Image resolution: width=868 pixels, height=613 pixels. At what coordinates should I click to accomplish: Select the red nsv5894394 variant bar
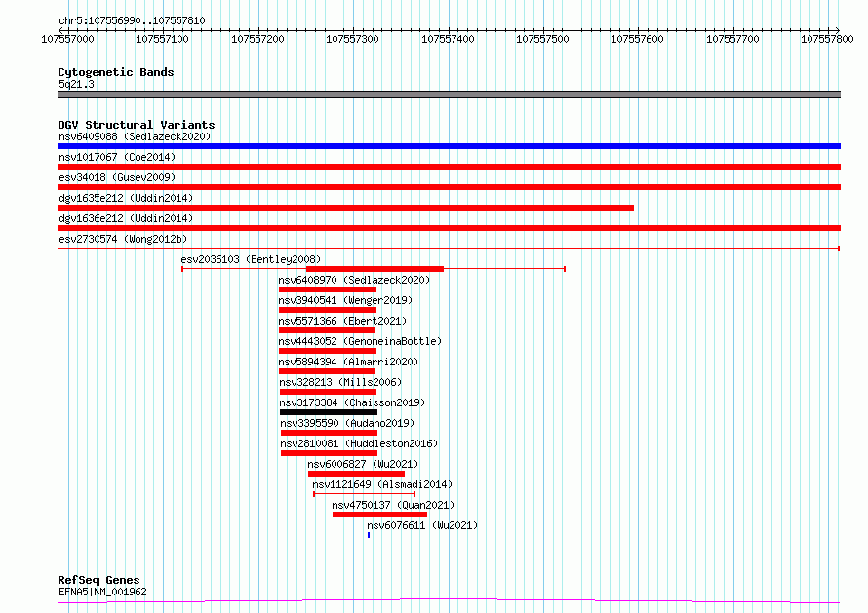click(328, 371)
